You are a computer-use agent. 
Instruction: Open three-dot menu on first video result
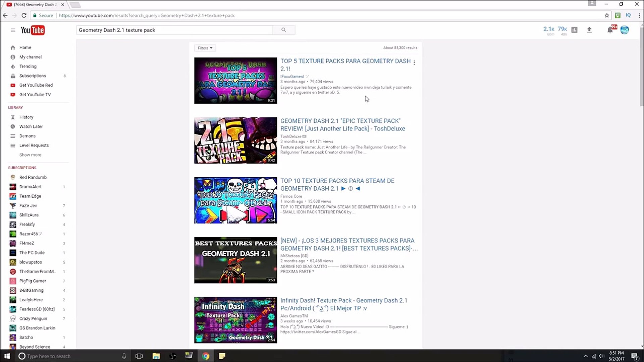[414, 62]
